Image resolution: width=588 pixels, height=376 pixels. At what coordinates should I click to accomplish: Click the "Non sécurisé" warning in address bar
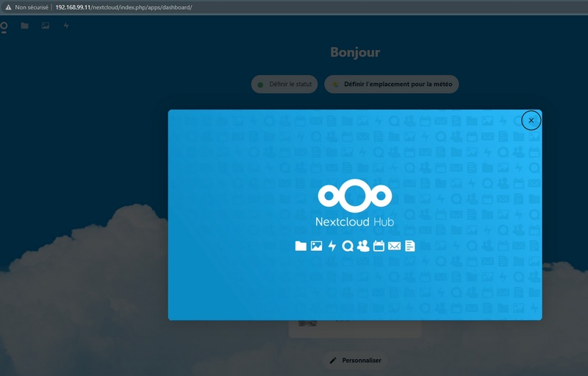point(26,6)
